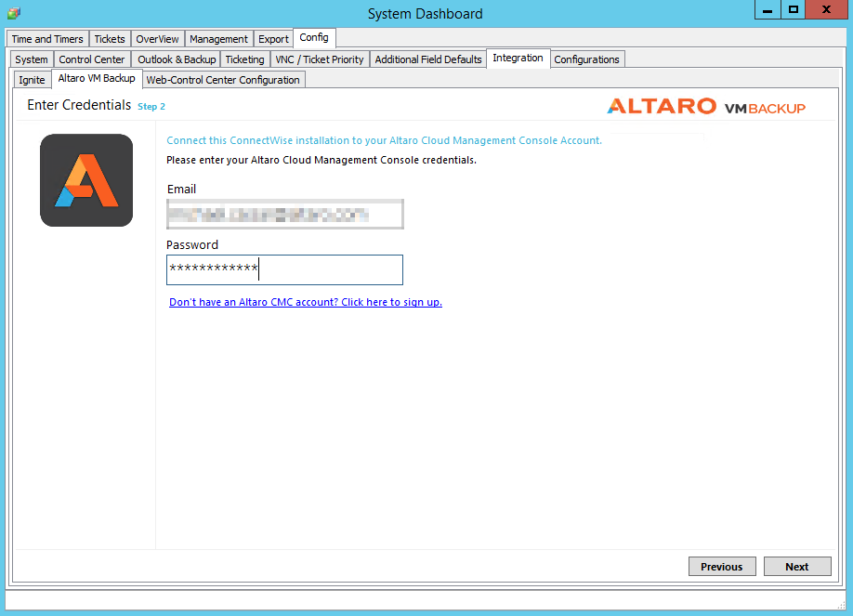Switch to the Tickets tab
The width and height of the screenshot is (853, 616).
point(110,39)
